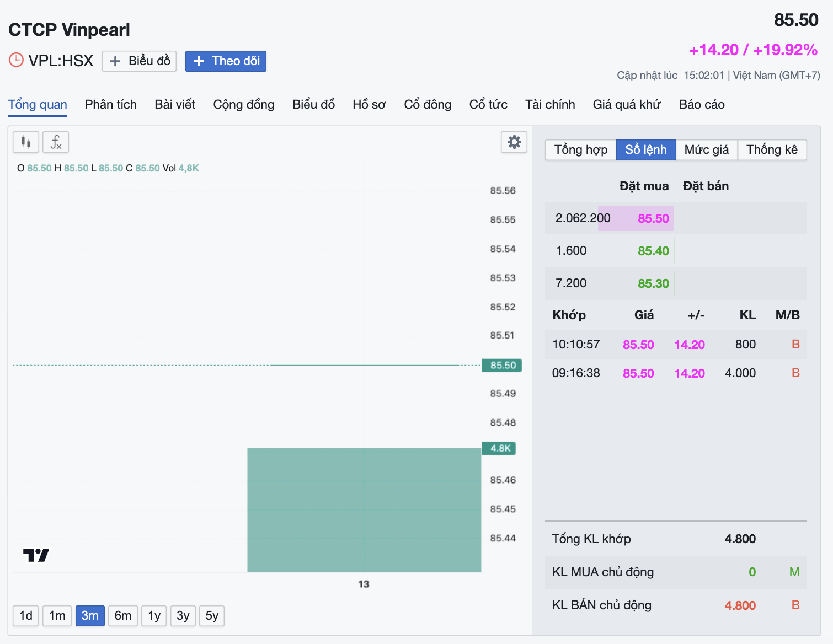
Task: Click the Theo dõi follow button
Action: [x=226, y=61]
